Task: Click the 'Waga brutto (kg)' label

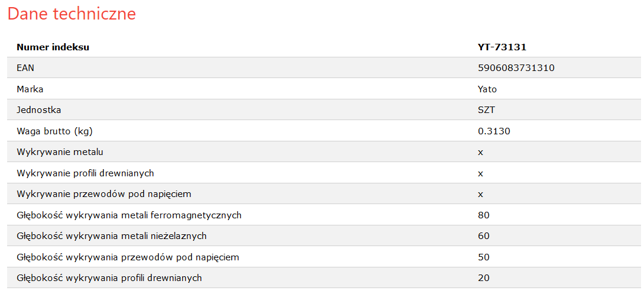Action: (x=54, y=131)
